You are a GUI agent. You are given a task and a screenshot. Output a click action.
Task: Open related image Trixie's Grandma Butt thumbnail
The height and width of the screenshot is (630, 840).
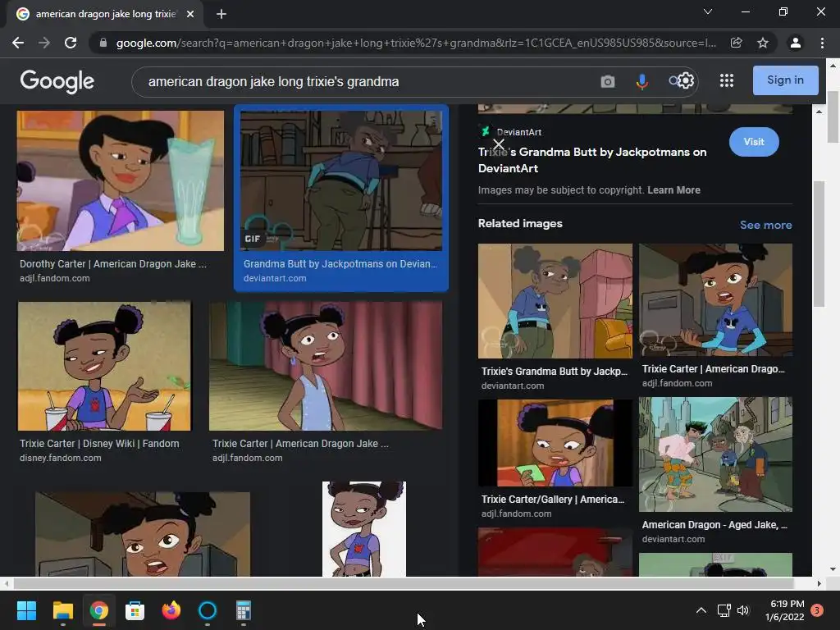tap(555, 301)
